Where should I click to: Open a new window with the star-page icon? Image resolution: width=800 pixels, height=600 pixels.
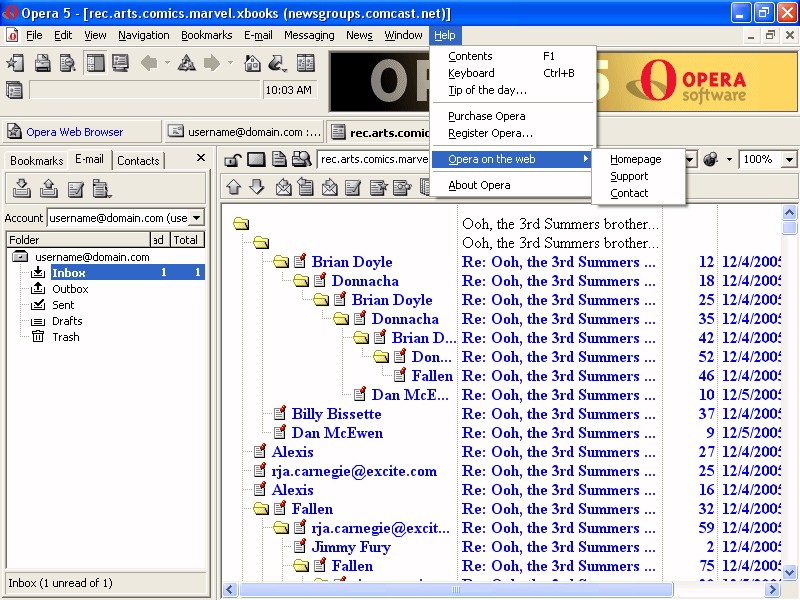pos(15,63)
